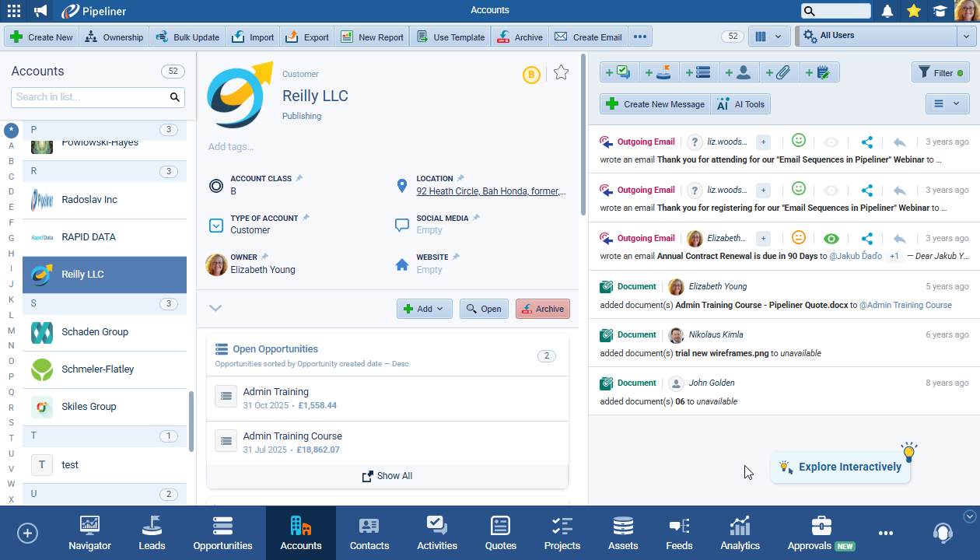This screenshot has height=560, width=980.
Task: Open the headset support icon
Action: tap(943, 533)
